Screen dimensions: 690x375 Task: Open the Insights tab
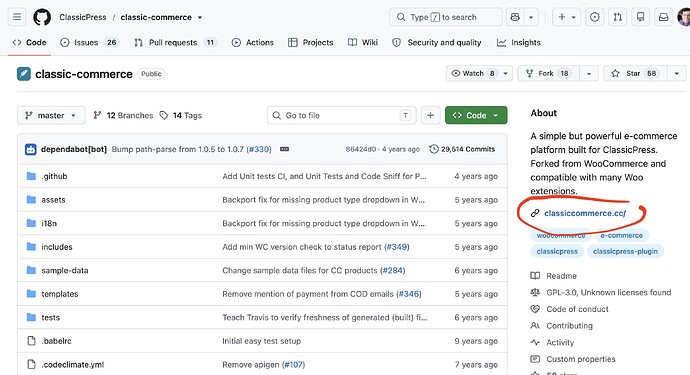[x=519, y=42]
